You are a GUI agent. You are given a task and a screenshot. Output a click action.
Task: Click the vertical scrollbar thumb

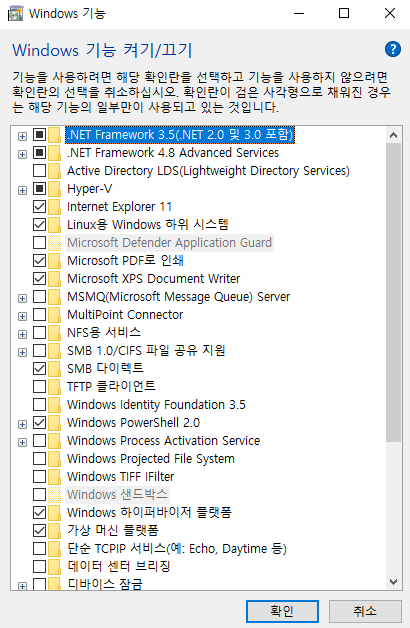pyautogui.click(x=394, y=292)
